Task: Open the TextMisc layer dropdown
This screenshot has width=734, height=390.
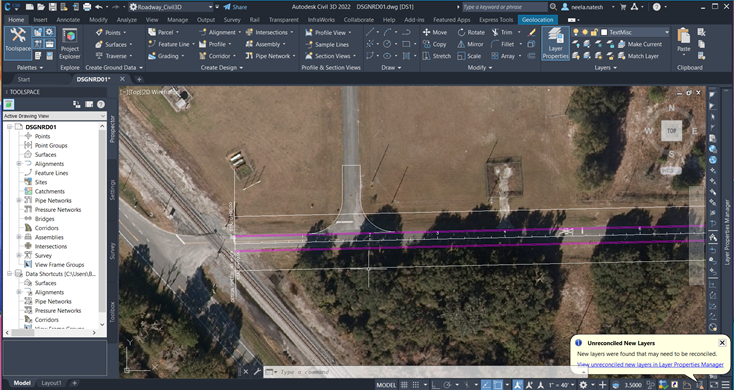Action: (x=635, y=32)
